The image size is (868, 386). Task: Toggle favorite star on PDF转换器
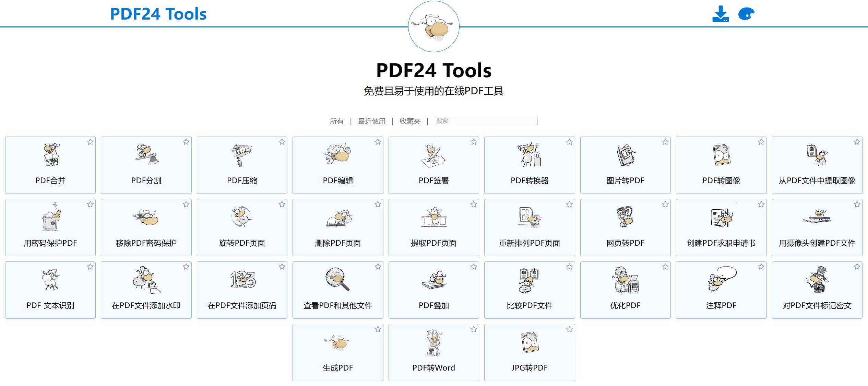click(x=570, y=142)
